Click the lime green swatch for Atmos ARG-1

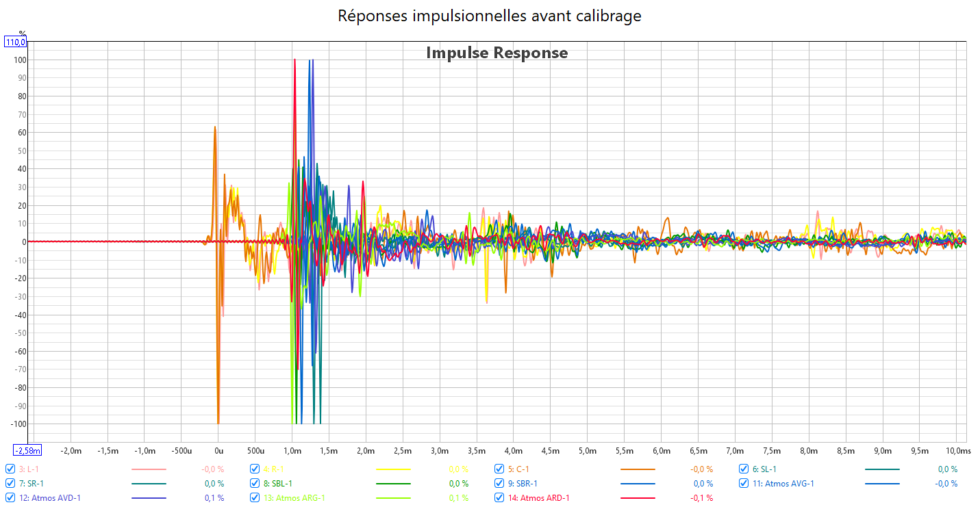tap(393, 498)
